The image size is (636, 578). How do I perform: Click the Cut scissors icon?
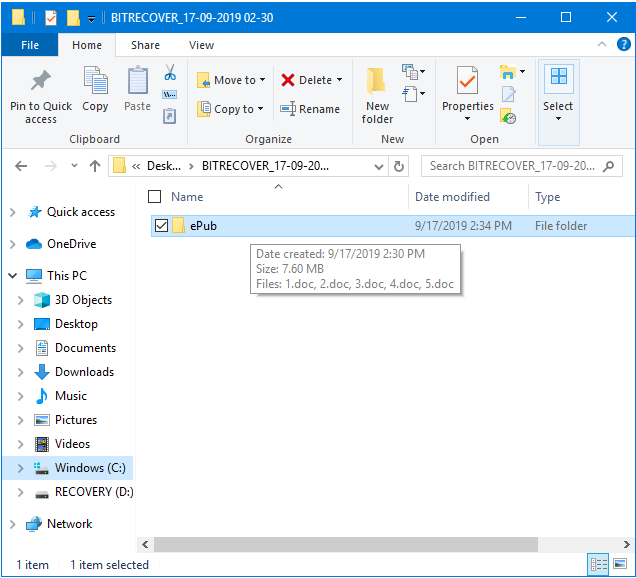click(x=170, y=72)
